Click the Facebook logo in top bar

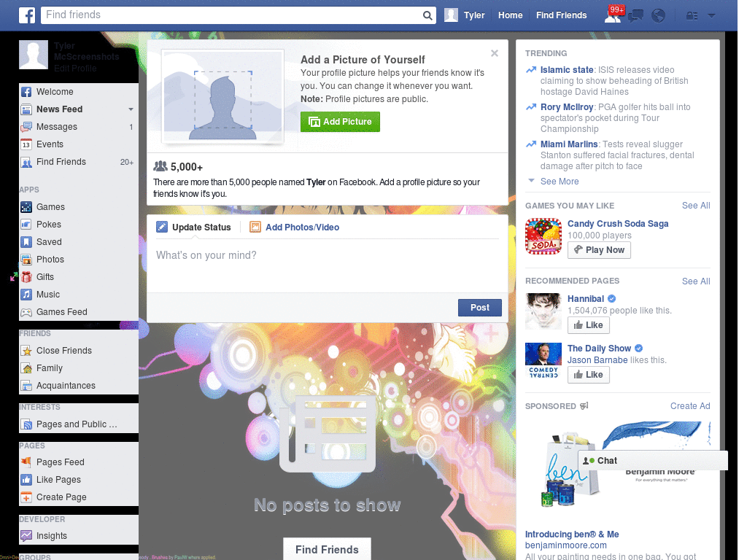[27, 15]
